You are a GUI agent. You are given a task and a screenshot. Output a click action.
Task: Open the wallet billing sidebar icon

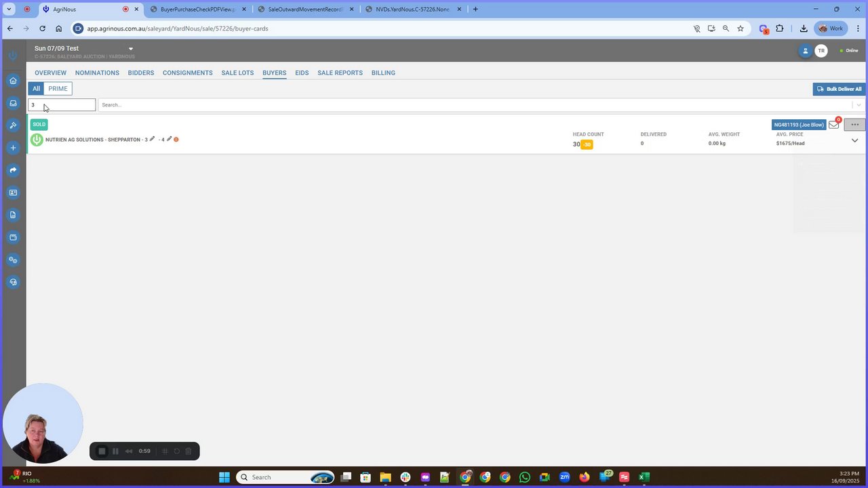pos(13,237)
